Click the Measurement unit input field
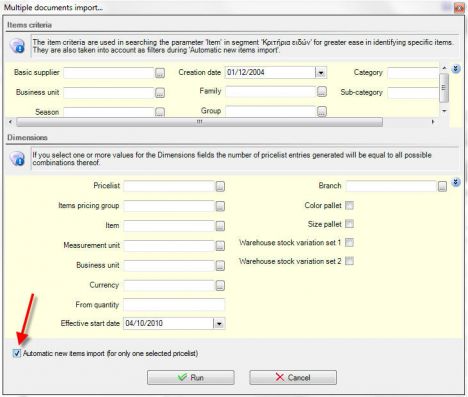 point(169,246)
